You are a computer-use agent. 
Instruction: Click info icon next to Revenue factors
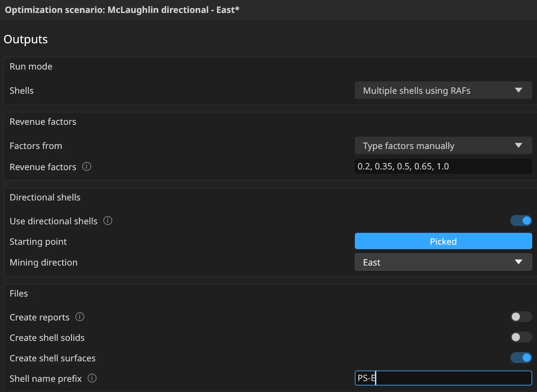(87, 166)
